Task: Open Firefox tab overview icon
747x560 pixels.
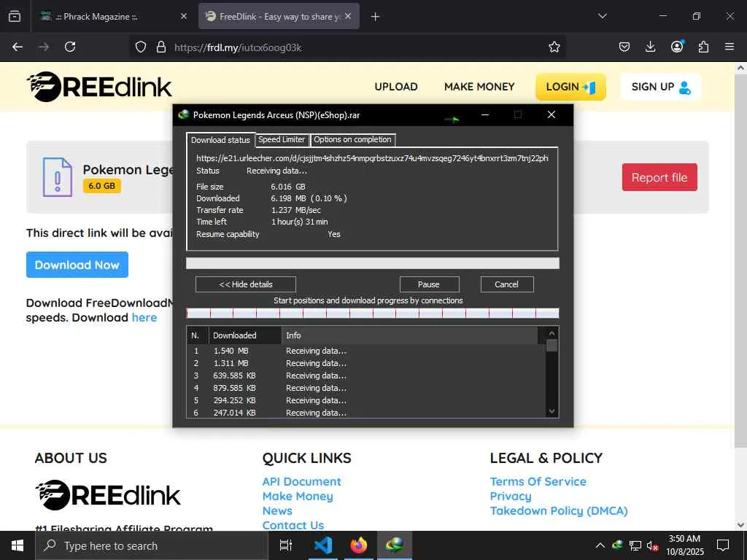Action: click(15, 16)
